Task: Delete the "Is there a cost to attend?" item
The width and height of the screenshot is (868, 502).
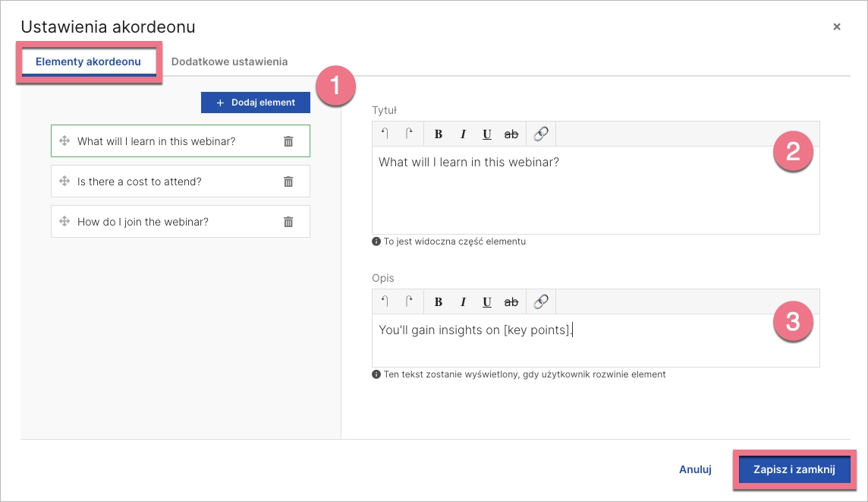Action: pyautogui.click(x=288, y=182)
